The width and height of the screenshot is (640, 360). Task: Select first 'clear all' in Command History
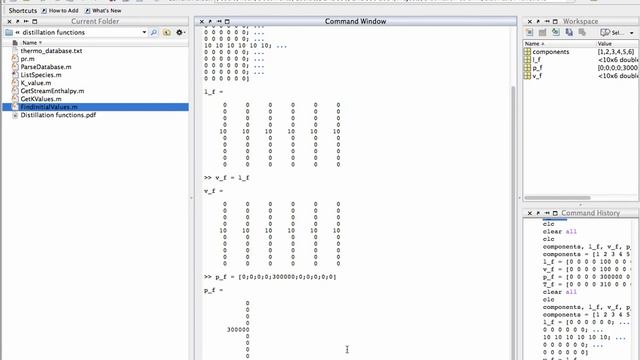(x=560, y=232)
